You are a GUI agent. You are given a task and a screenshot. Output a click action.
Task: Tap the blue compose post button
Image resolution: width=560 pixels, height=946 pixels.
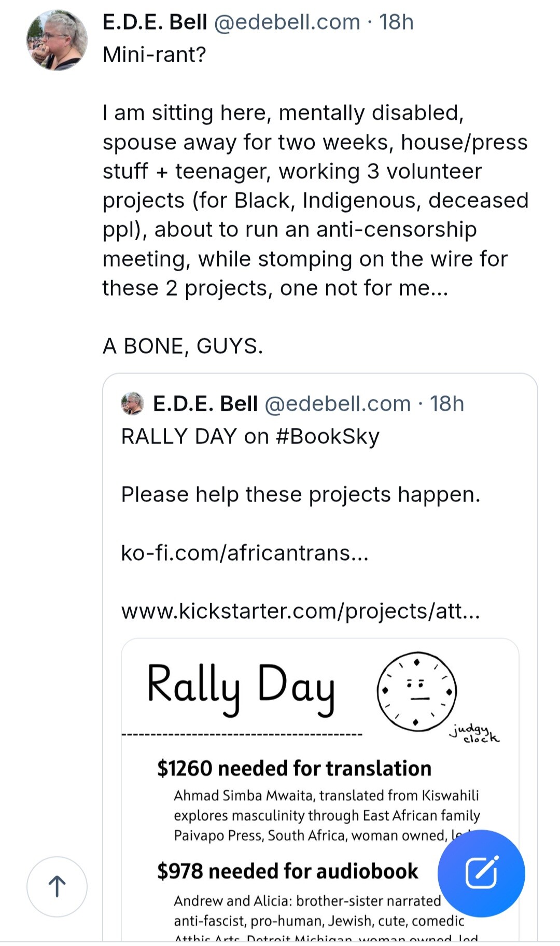click(481, 873)
